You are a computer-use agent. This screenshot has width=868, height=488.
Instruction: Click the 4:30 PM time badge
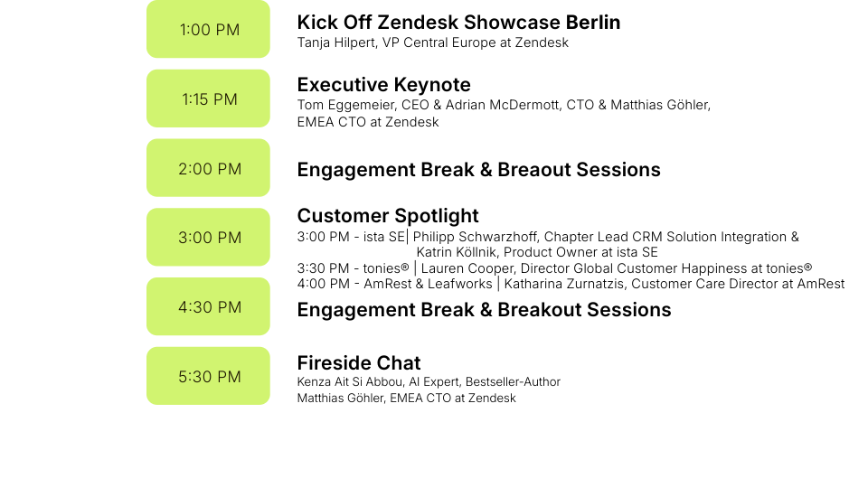[x=208, y=306]
